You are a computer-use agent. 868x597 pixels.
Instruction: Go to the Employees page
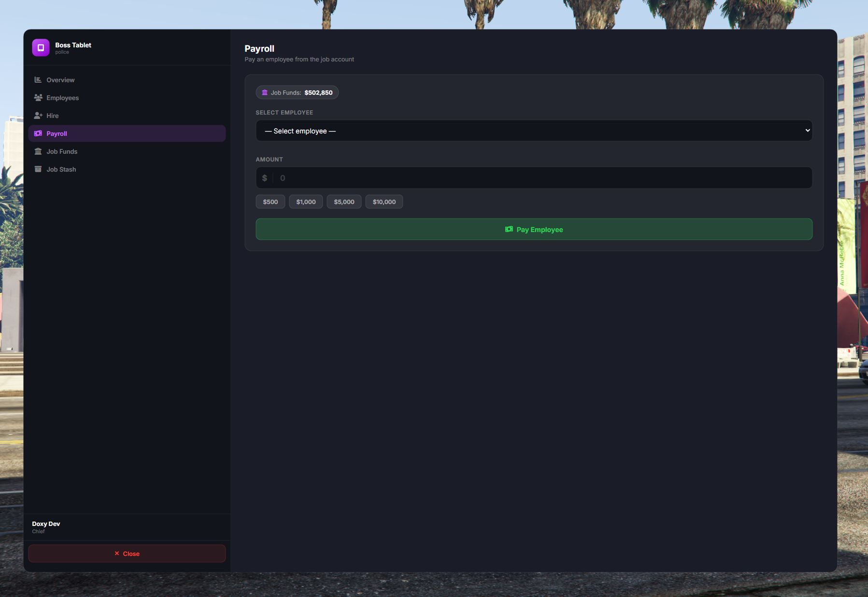(x=127, y=98)
